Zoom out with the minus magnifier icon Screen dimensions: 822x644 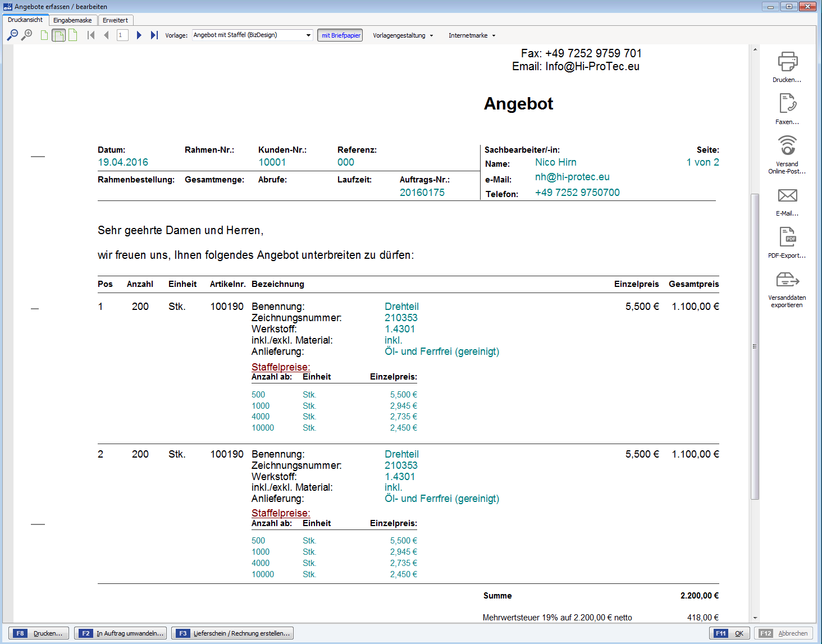pyautogui.click(x=12, y=35)
